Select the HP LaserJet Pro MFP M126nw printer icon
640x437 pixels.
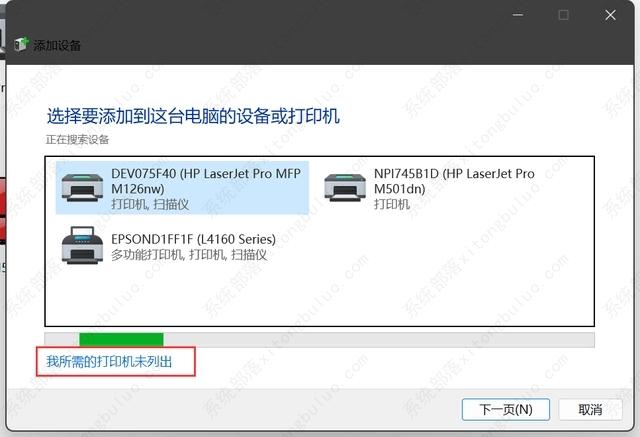[x=82, y=187]
